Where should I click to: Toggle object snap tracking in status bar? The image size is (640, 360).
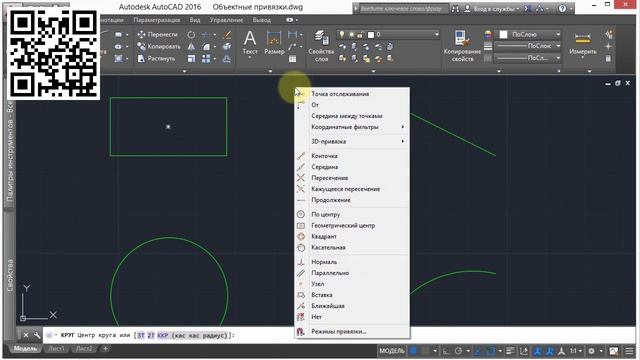pos(478,351)
